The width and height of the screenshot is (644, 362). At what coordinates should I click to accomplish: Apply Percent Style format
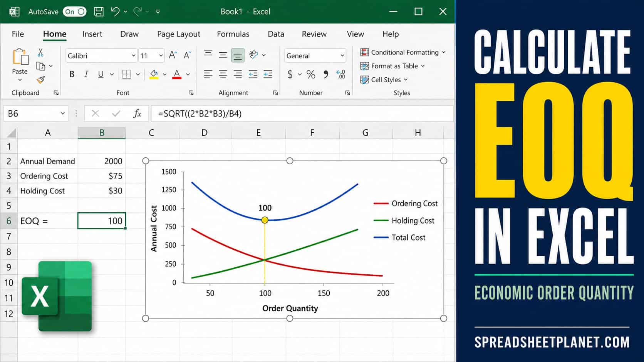311,74
